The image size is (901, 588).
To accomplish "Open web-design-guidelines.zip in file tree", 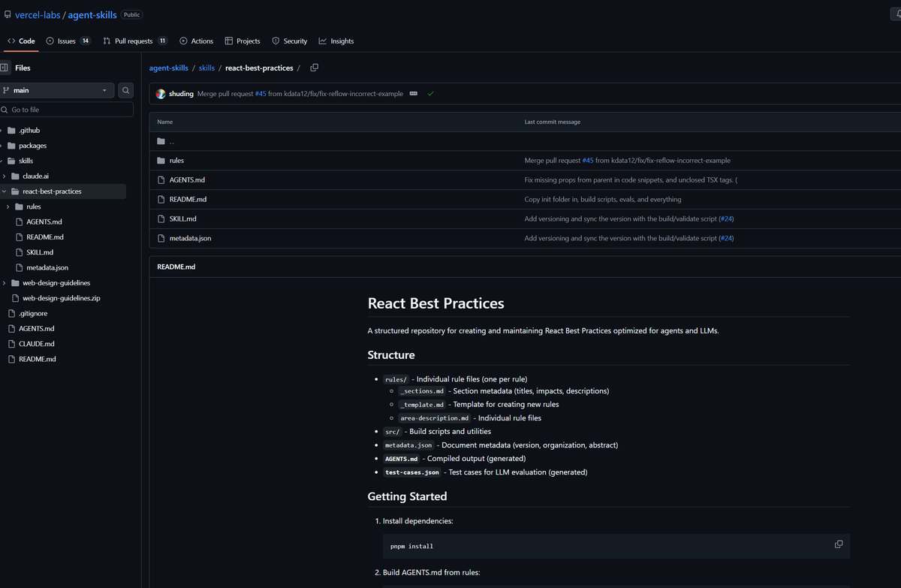I will pos(61,298).
